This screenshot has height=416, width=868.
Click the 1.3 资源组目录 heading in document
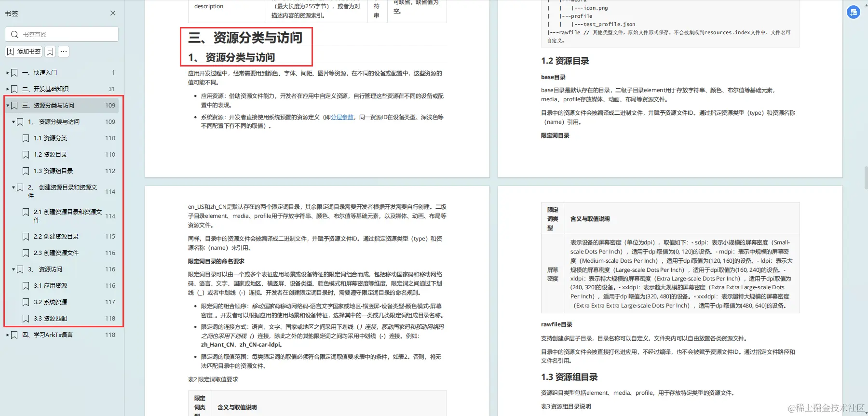pyautogui.click(x=570, y=377)
